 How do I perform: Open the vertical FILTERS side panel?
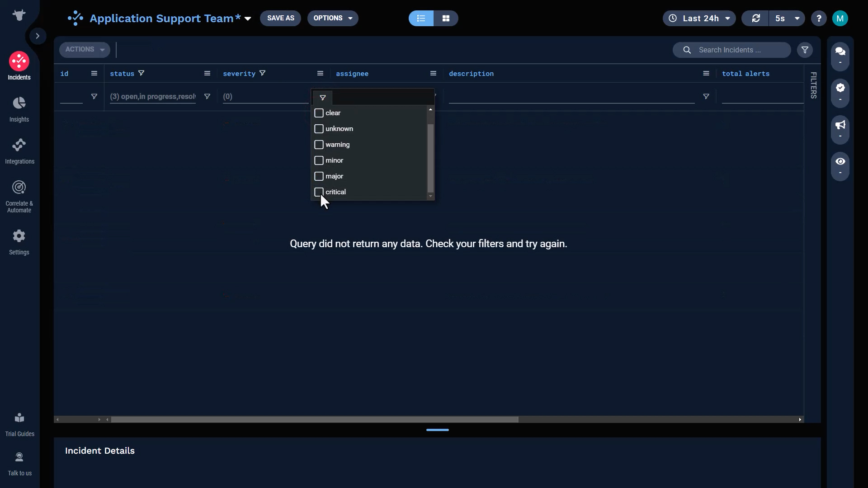[x=813, y=85]
